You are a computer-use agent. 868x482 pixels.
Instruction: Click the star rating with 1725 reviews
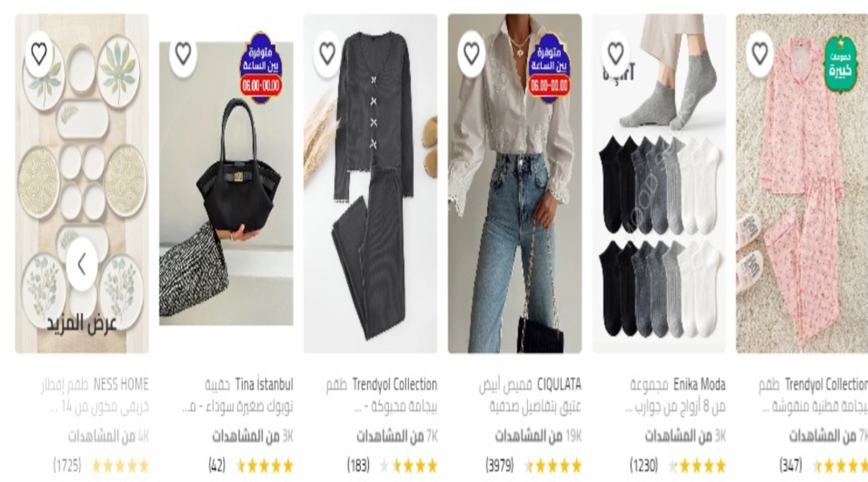120,466
